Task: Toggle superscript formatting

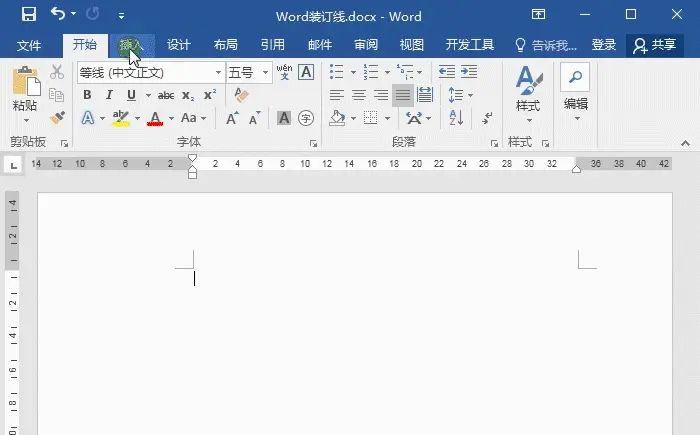Action: tap(210, 95)
